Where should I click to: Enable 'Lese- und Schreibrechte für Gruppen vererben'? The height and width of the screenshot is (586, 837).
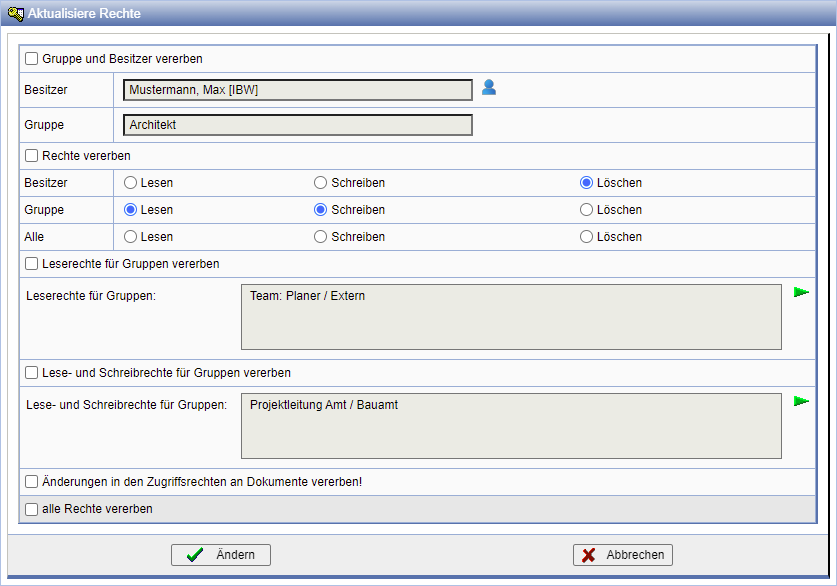(32, 373)
